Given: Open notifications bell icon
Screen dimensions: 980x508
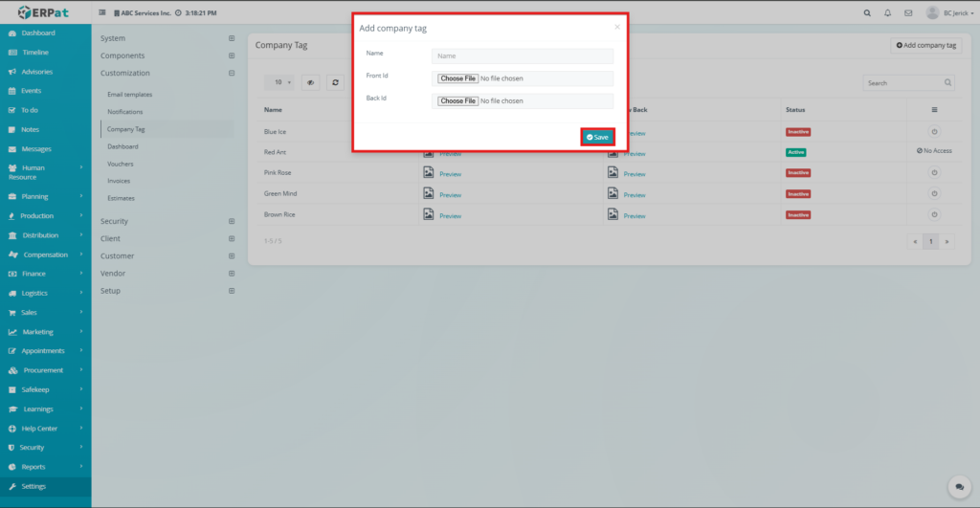Looking at the screenshot, I should click(887, 13).
